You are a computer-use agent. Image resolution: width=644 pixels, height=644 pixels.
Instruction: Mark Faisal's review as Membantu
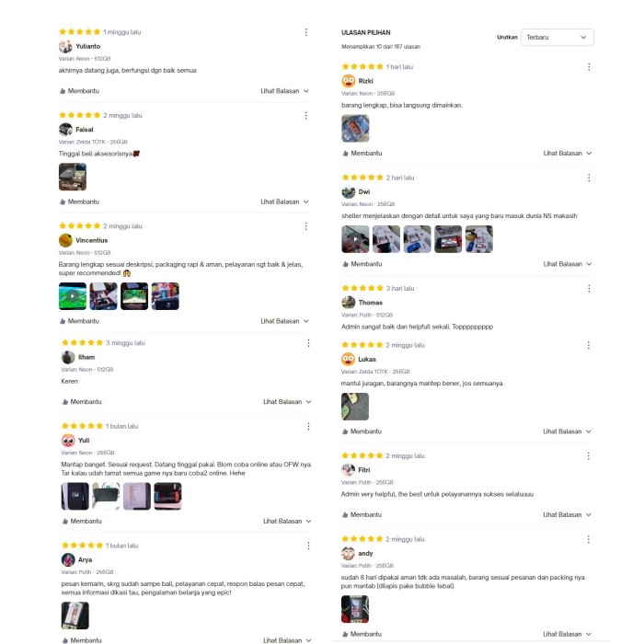coord(79,201)
